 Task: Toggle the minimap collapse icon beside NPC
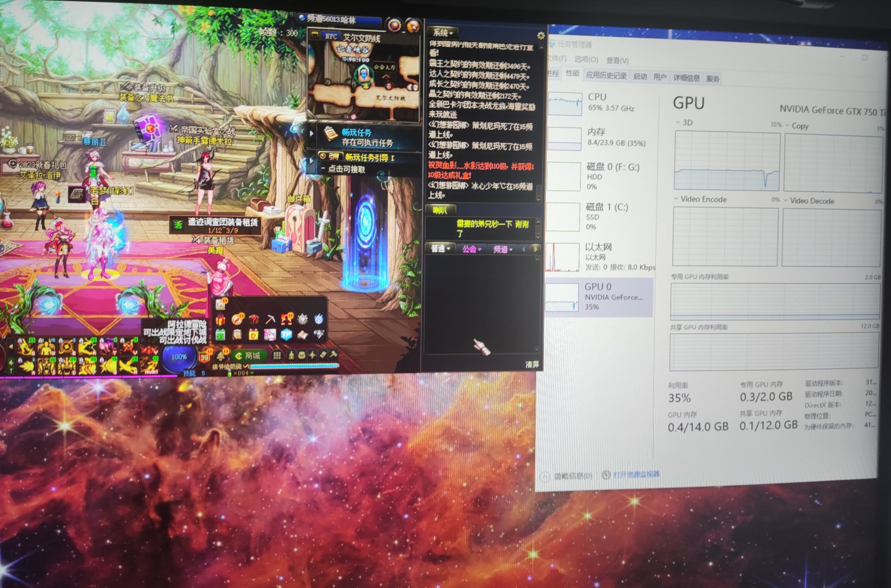coord(315,35)
